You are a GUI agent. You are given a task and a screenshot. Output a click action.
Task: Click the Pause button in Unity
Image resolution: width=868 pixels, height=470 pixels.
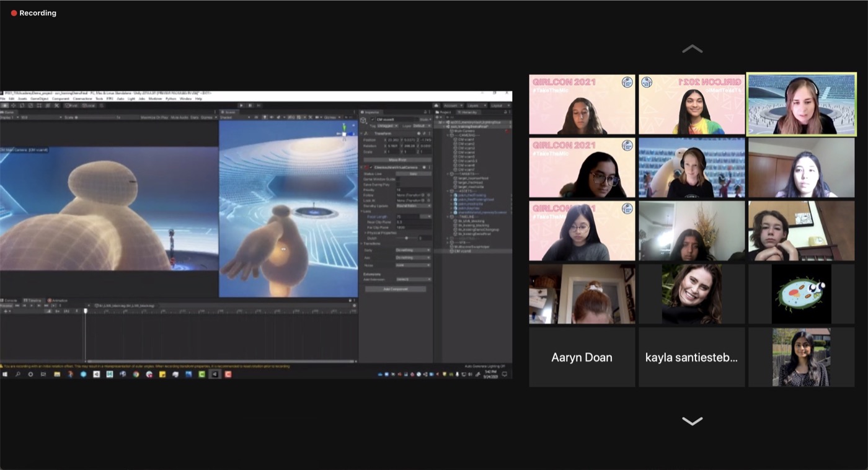click(250, 105)
